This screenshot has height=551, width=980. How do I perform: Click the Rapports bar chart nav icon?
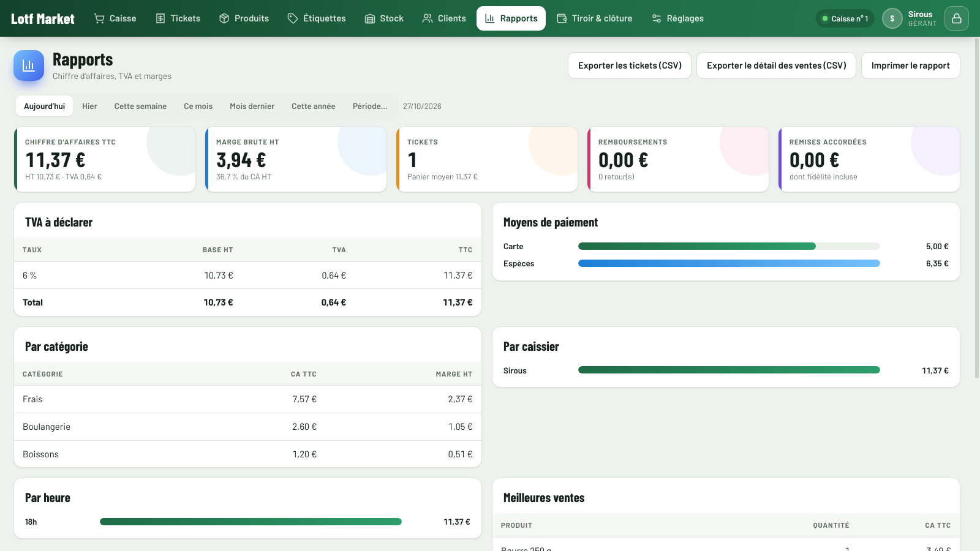coord(490,18)
